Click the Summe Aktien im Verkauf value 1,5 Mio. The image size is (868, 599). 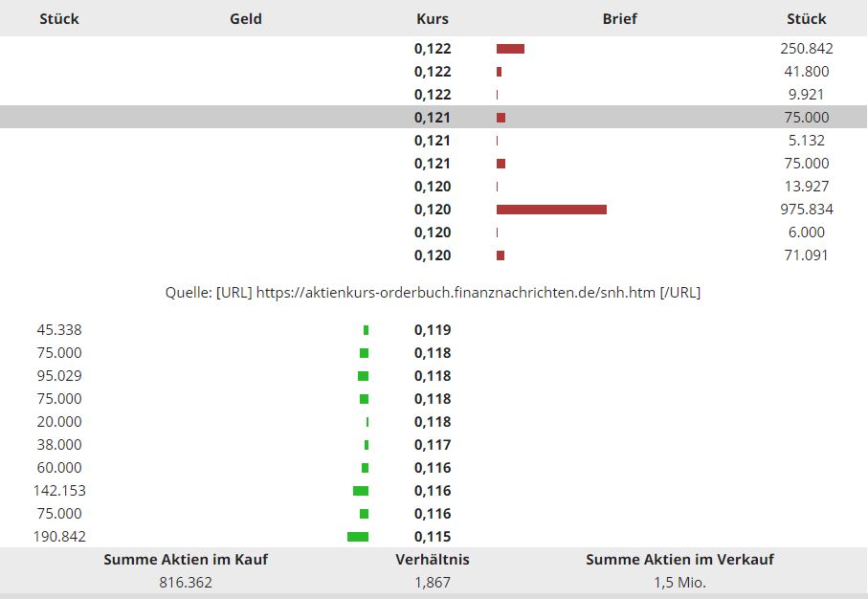(679, 581)
